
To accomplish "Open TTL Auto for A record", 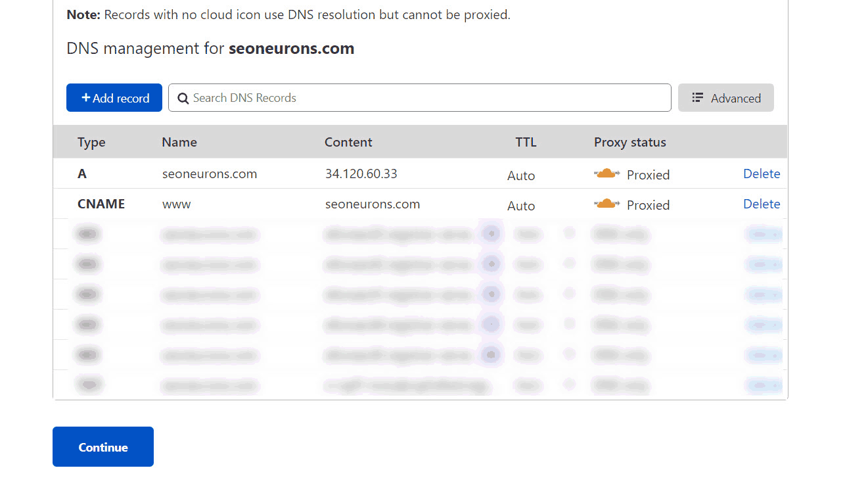I will (521, 176).
